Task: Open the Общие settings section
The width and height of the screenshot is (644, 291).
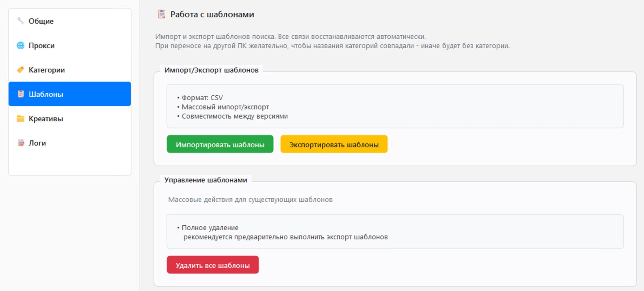Action: [70, 21]
